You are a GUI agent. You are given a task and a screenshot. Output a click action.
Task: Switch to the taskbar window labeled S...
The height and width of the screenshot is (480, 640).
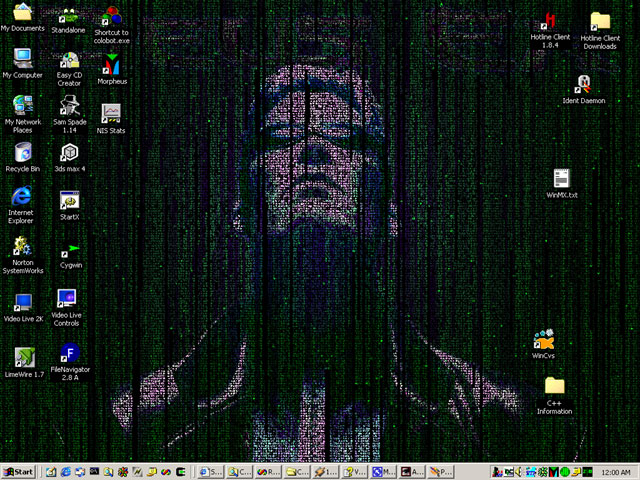pos(210,472)
